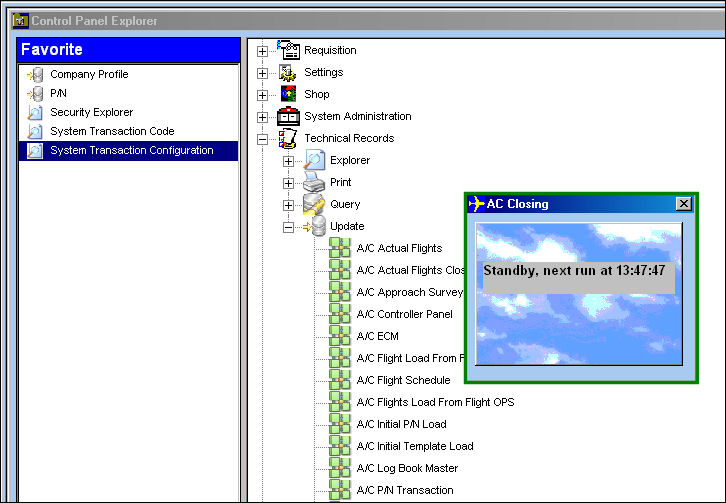Click the A/C Initial P/N Load icon
726x503 pixels.
tap(339, 424)
